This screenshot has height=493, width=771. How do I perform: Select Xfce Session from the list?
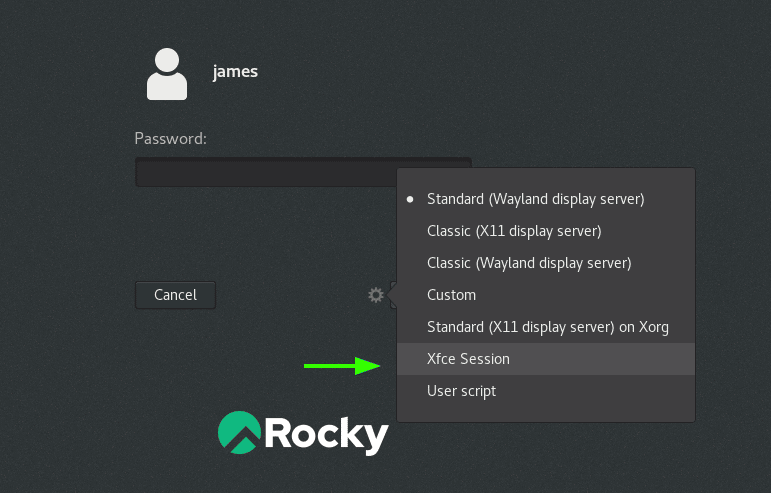click(546, 359)
